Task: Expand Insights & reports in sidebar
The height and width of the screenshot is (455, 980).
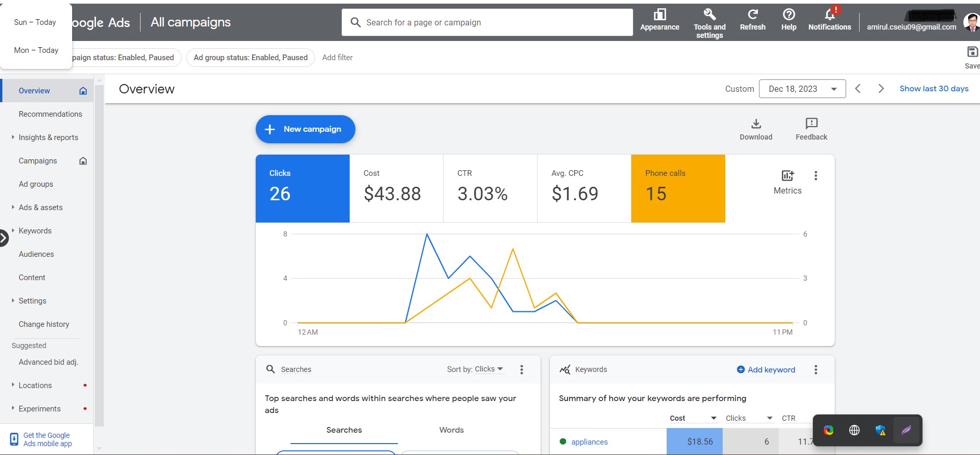Action: click(x=48, y=137)
